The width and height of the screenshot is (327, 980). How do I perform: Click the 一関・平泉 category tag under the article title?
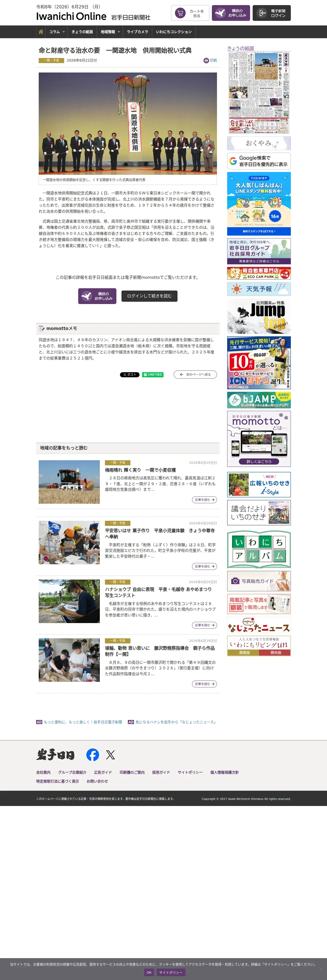tap(51, 61)
